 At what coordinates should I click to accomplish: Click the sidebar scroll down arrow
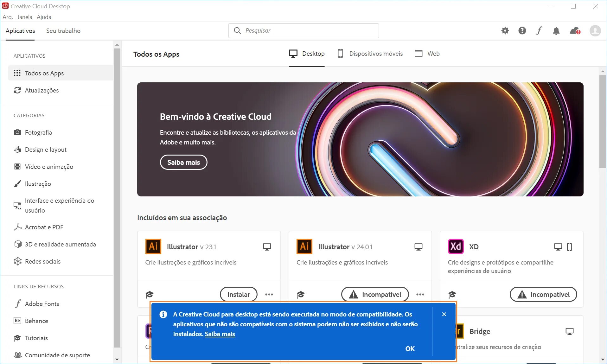click(117, 360)
